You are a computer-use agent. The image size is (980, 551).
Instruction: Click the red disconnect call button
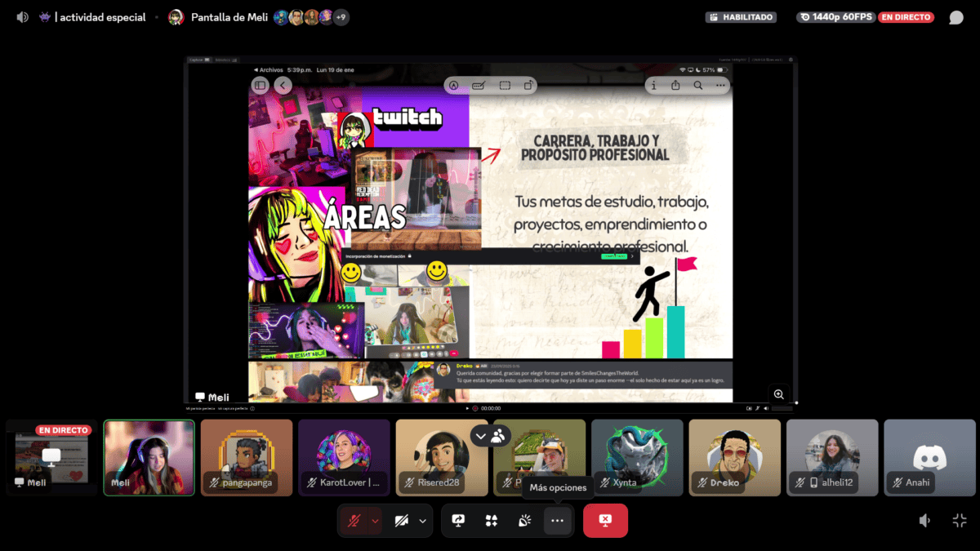[x=605, y=520]
